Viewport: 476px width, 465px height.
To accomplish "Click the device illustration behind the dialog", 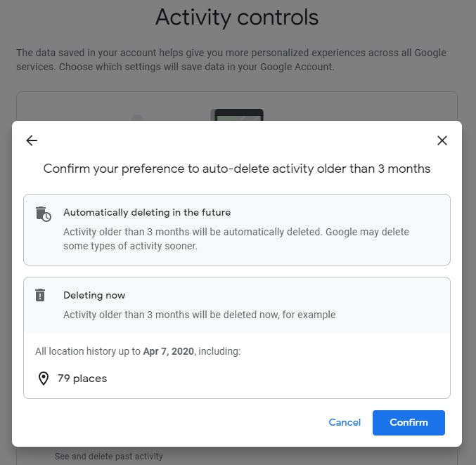I will click(237, 114).
